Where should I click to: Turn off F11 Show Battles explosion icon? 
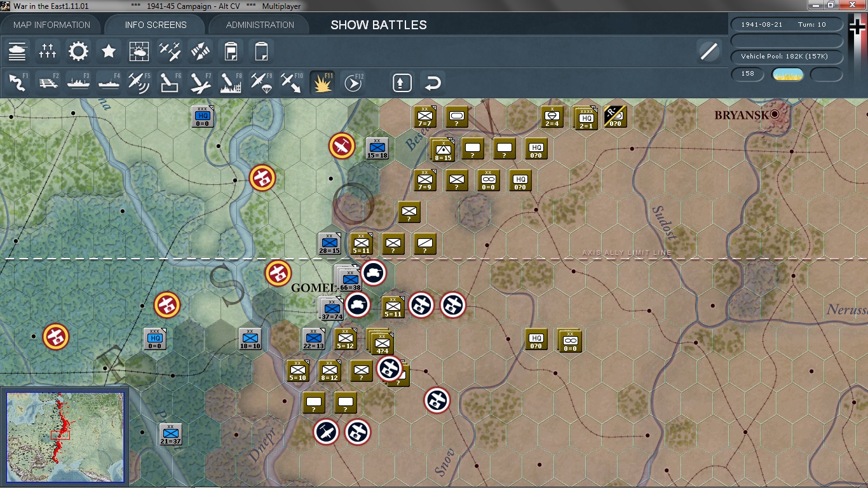(322, 83)
